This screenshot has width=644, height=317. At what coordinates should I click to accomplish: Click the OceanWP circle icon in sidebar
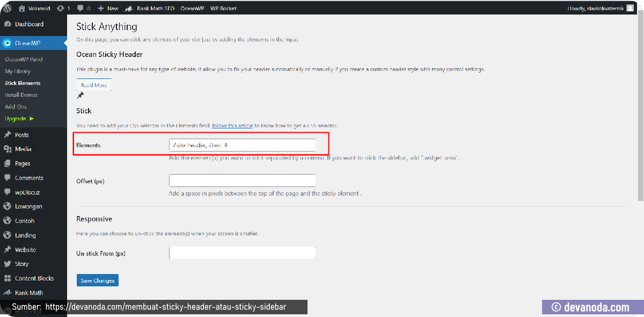(x=8, y=43)
